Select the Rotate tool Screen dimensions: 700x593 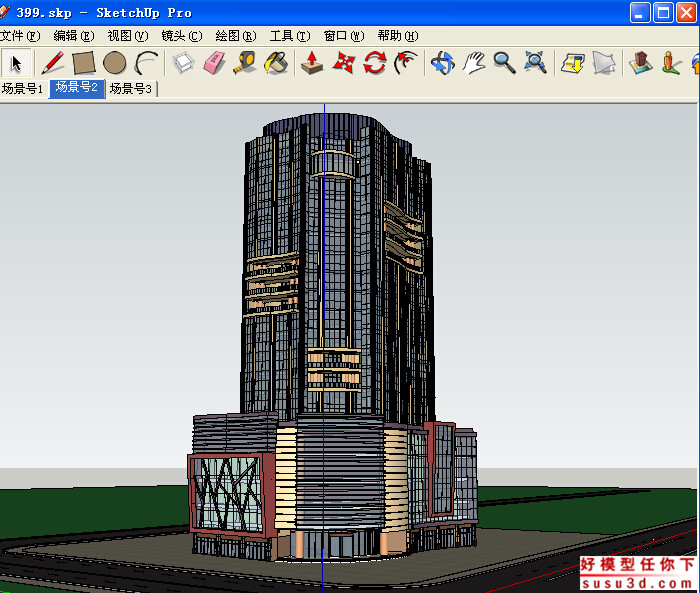tap(375, 63)
